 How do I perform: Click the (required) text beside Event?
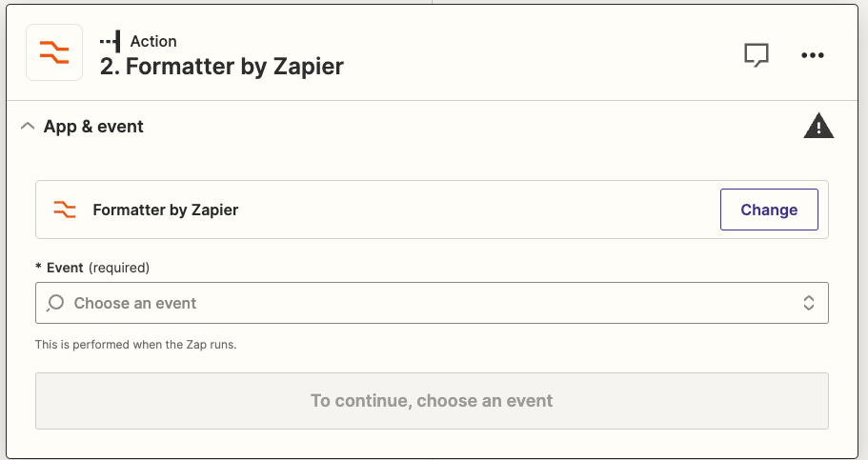tap(119, 268)
